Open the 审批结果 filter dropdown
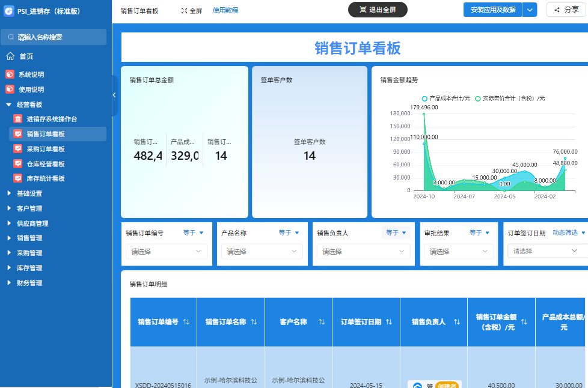 pos(459,250)
